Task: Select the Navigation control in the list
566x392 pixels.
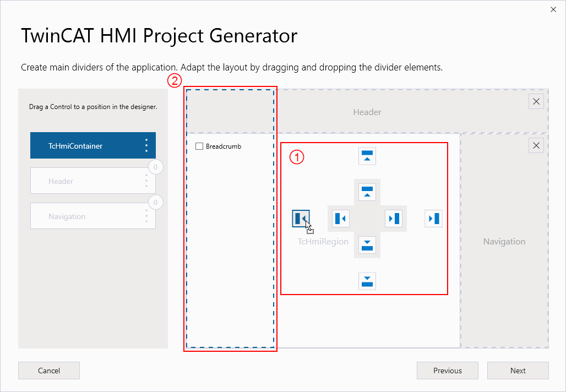Action: (x=93, y=216)
